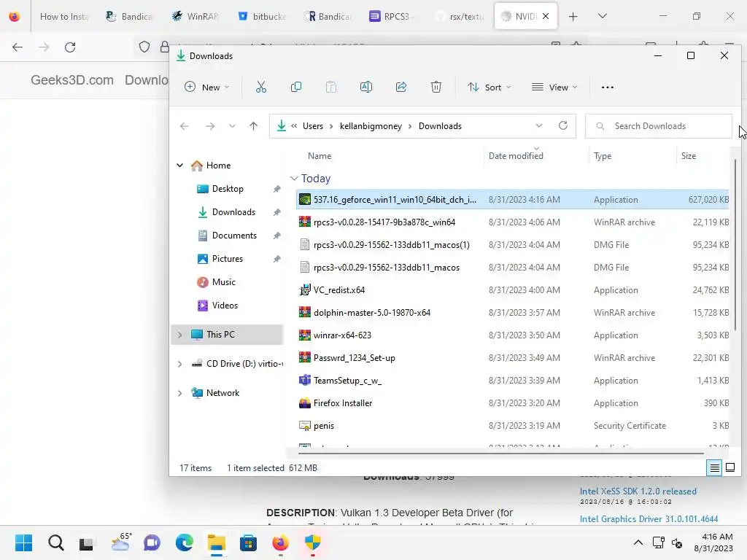Expand the This PC tree node
The height and width of the screenshot is (560, 747).
tap(179, 335)
